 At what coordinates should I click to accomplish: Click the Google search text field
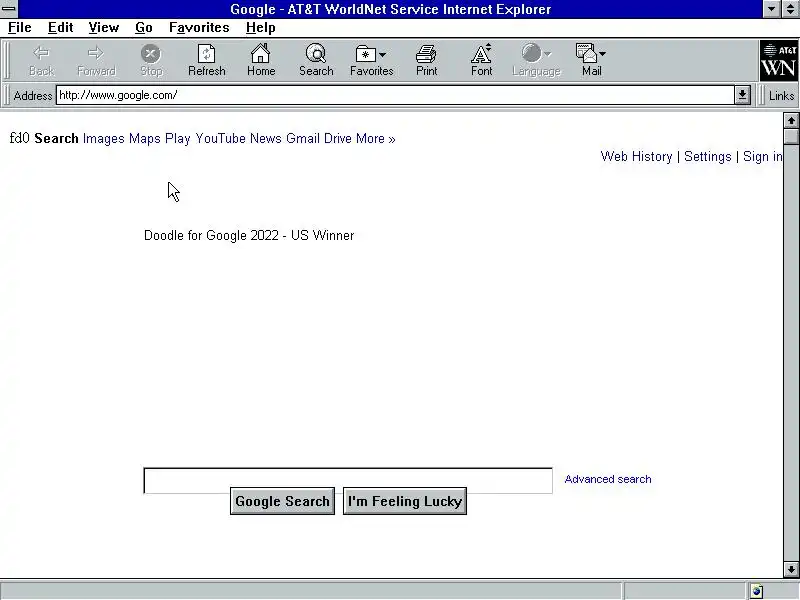coord(348,481)
